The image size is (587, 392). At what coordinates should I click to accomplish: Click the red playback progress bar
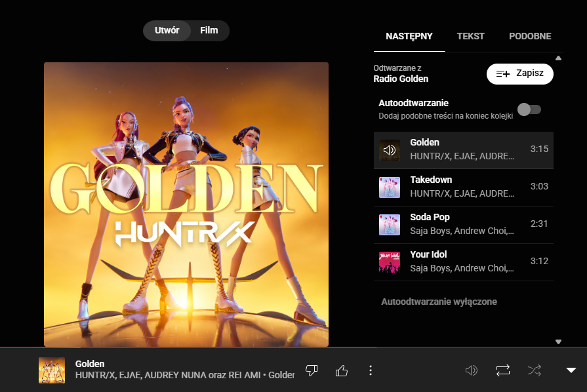click(39, 347)
